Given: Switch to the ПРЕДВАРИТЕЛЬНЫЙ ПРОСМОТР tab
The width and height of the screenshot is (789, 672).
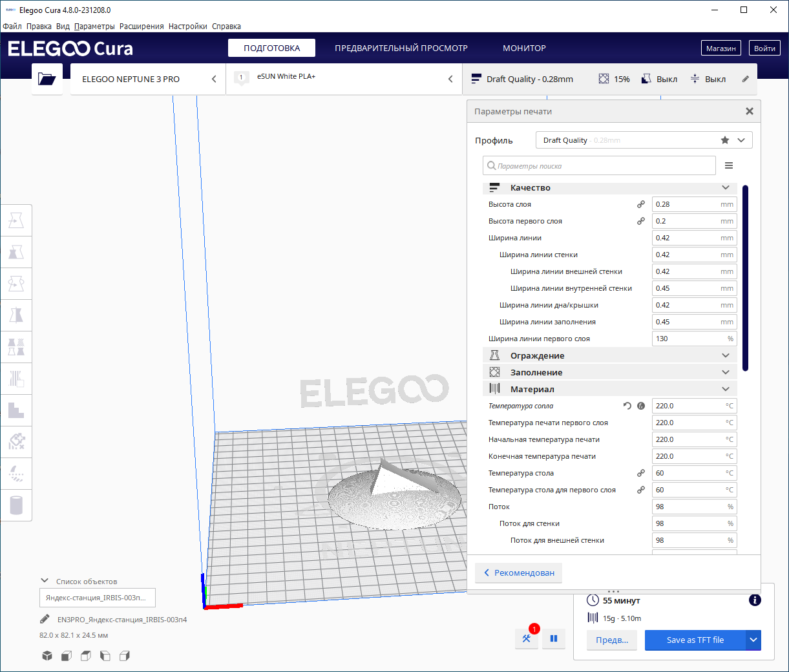Looking at the screenshot, I should 401,48.
